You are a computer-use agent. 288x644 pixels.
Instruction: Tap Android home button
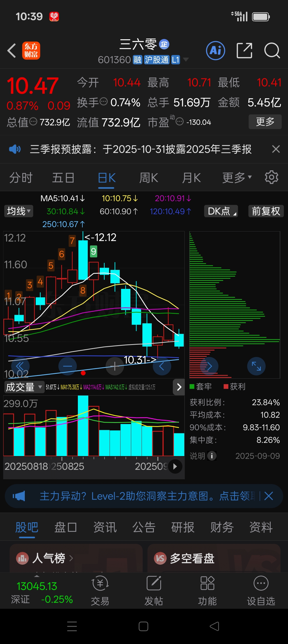(x=143, y=626)
